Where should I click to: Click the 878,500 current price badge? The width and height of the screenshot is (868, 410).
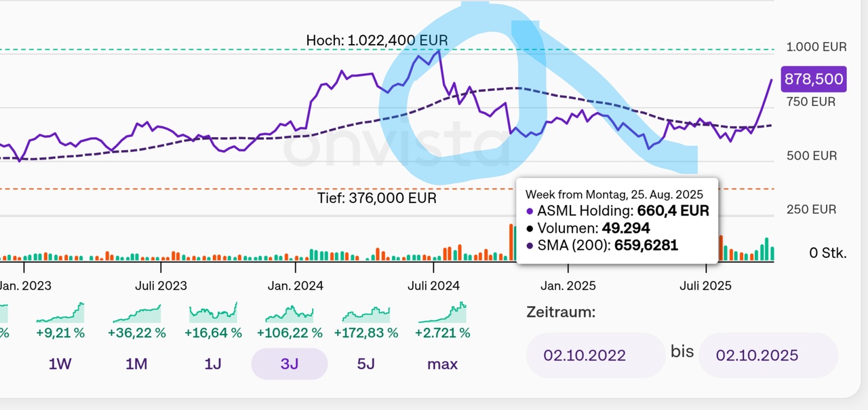click(x=814, y=79)
